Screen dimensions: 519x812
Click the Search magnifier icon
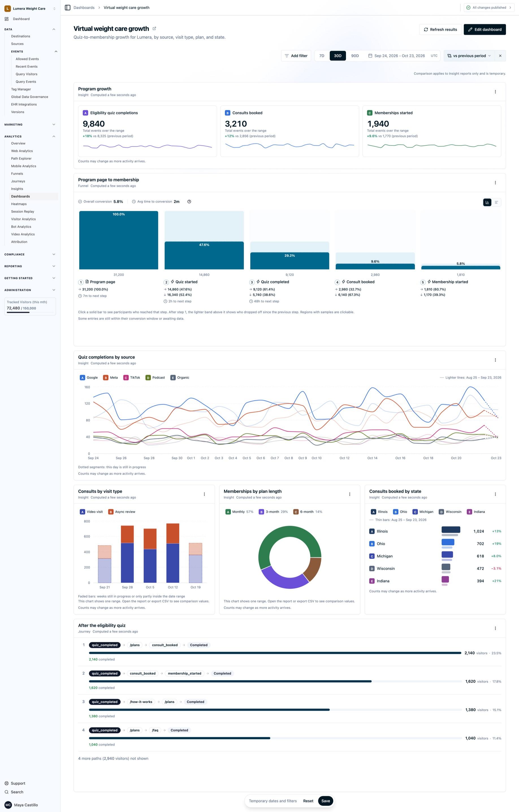click(x=7, y=792)
